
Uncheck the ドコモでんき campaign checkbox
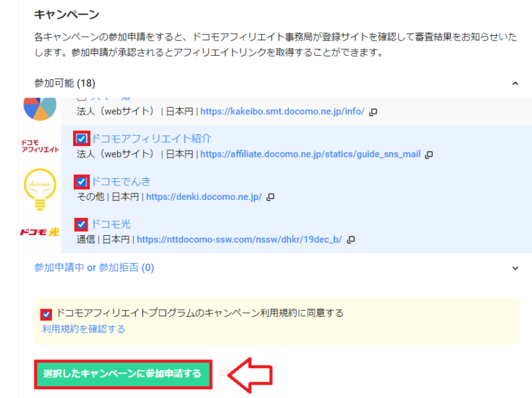[81, 181]
